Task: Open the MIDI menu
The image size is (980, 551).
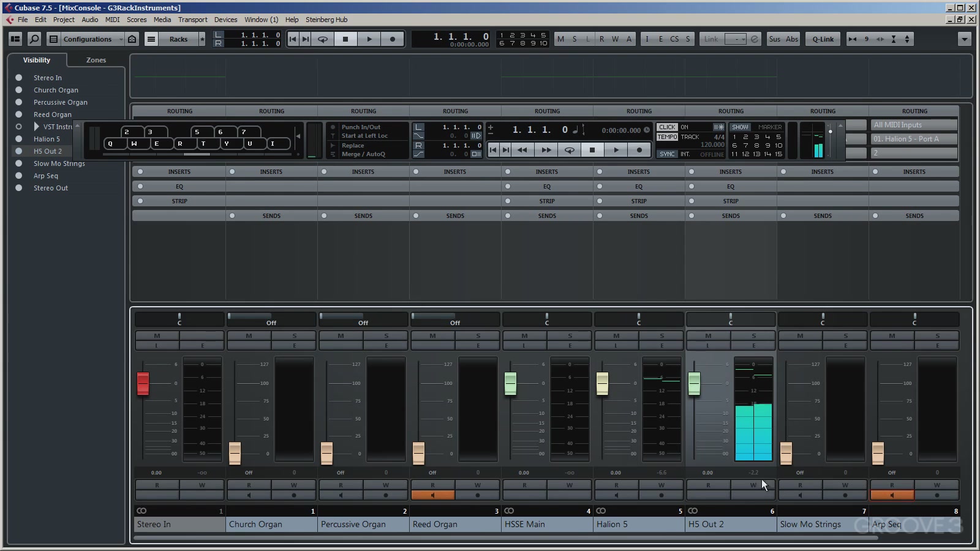Action: pyautogui.click(x=112, y=20)
